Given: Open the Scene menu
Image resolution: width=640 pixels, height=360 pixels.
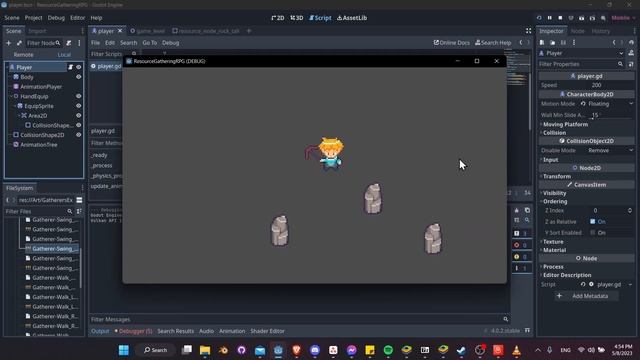Looking at the screenshot, I should tap(12, 18).
